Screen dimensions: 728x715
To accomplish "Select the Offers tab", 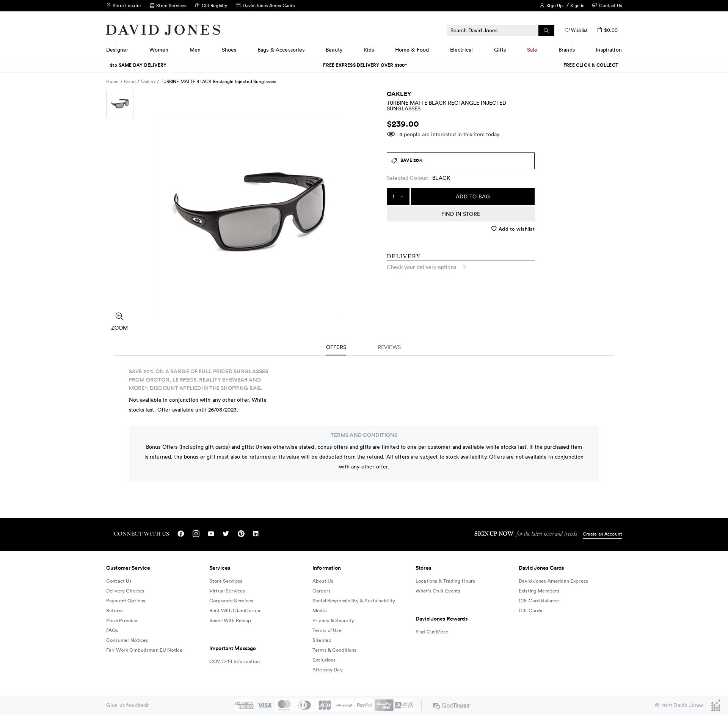I will pyautogui.click(x=336, y=347).
